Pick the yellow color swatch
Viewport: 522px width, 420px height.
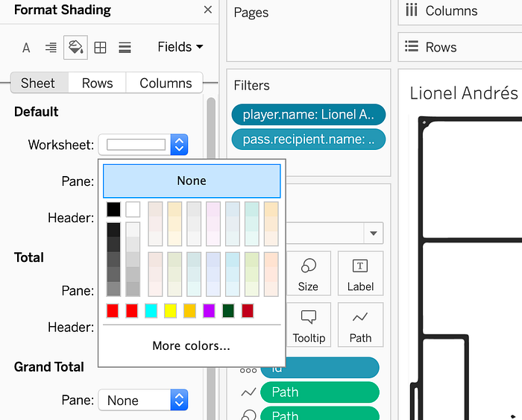[x=171, y=311]
